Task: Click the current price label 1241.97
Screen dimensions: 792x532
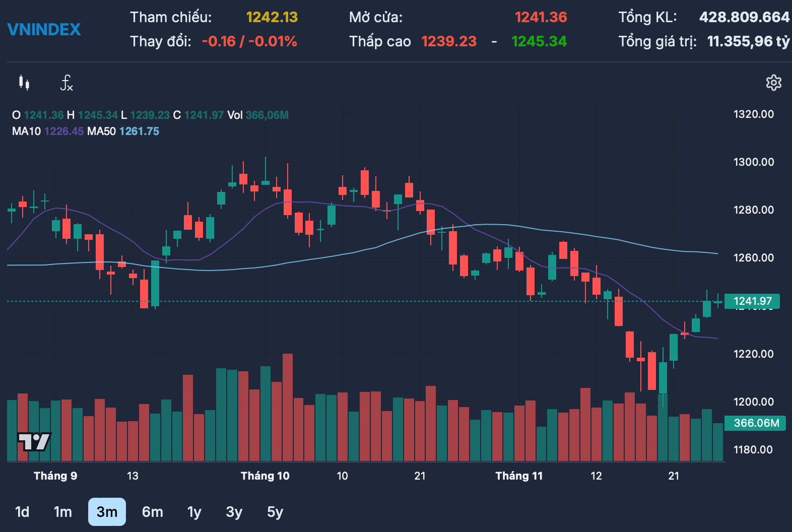Action: point(752,301)
